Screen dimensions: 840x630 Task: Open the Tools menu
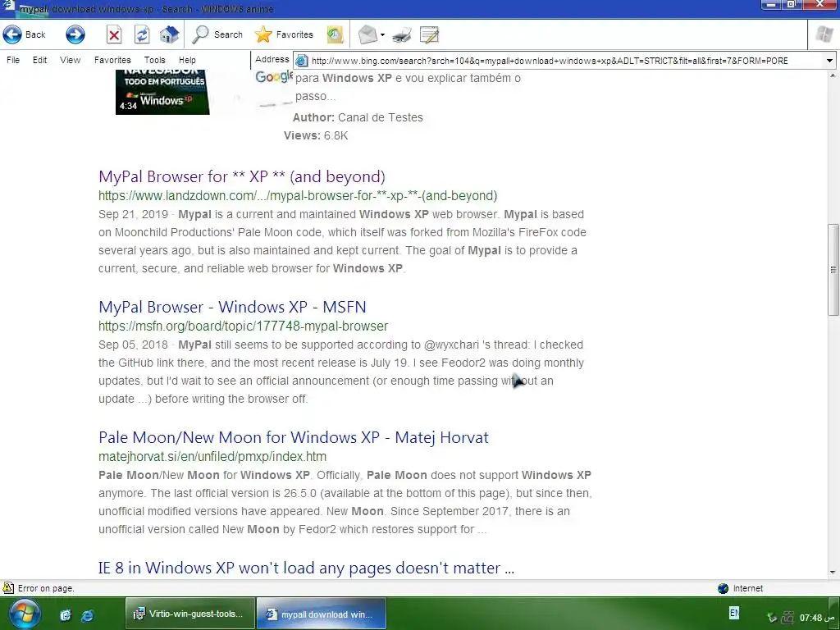[155, 60]
